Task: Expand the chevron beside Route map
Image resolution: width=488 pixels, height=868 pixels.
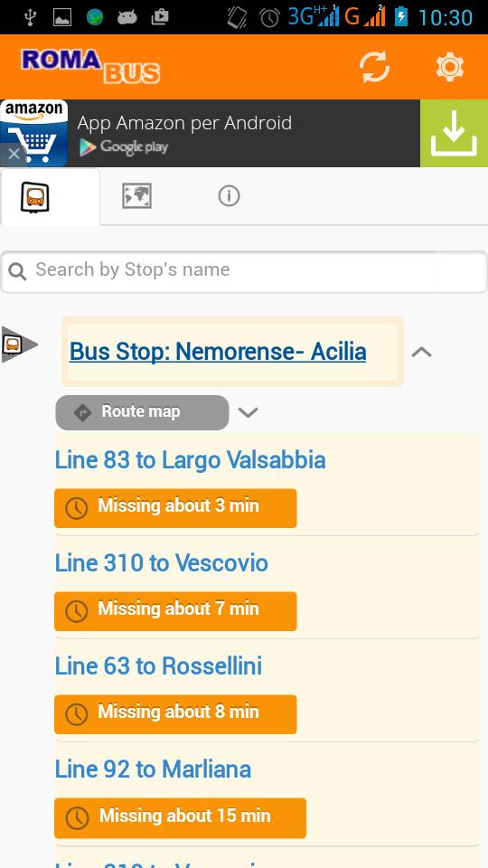Action: coord(248,412)
